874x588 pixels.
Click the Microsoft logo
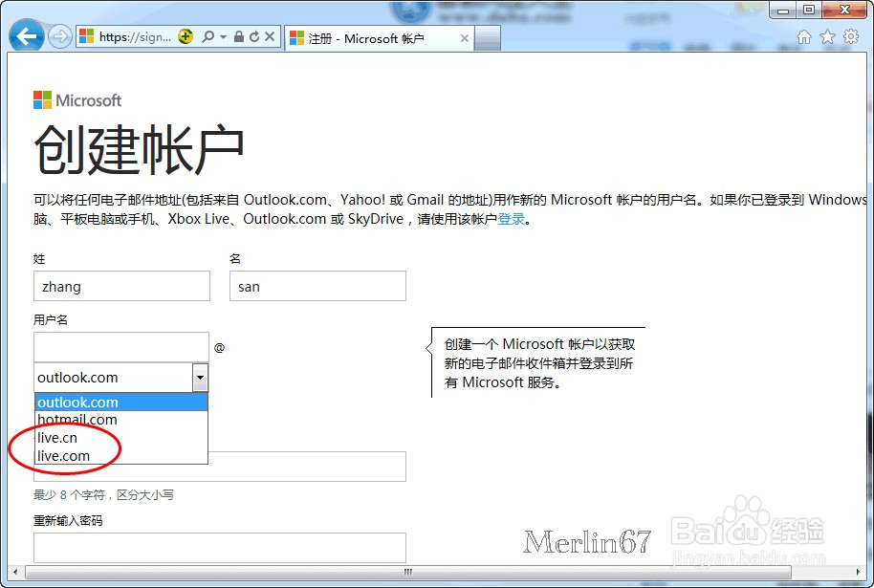(77, 100)
